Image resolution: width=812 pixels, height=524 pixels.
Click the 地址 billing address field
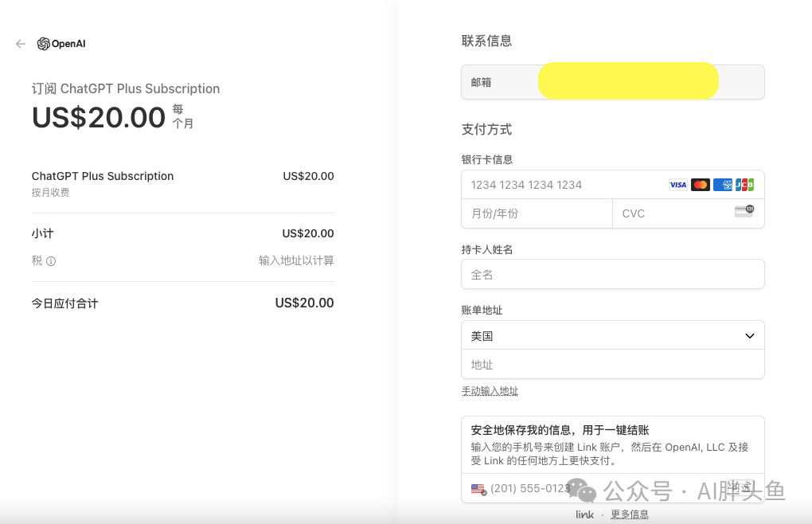[612, 365]
